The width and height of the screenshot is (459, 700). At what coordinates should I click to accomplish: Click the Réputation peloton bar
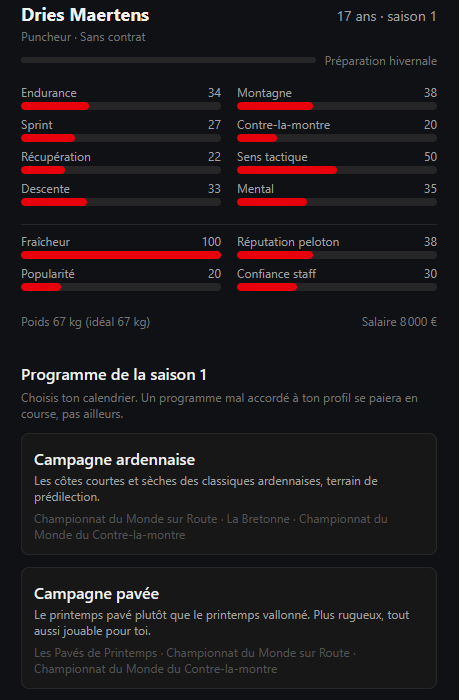click(337, 255)
